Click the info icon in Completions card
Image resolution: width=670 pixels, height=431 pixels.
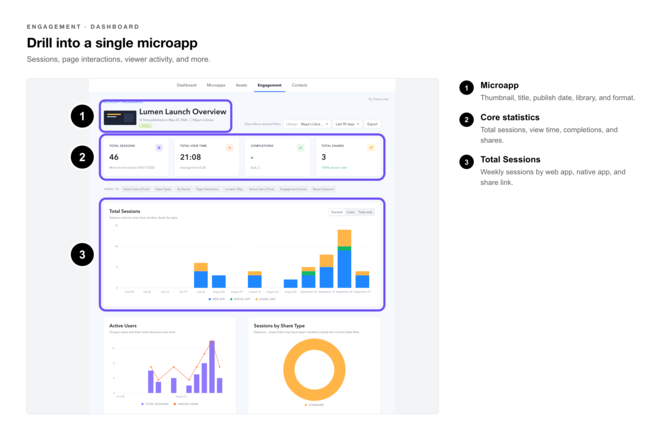(x=259, y=167)
